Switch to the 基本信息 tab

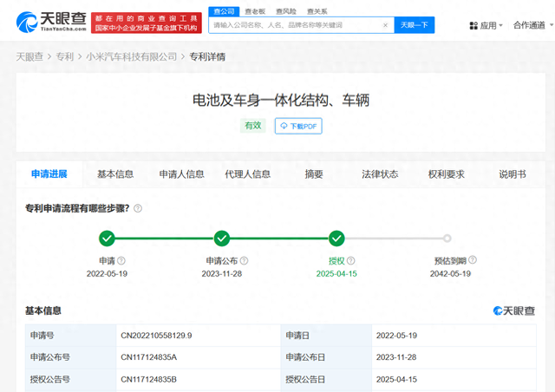(x=115, y=174)
